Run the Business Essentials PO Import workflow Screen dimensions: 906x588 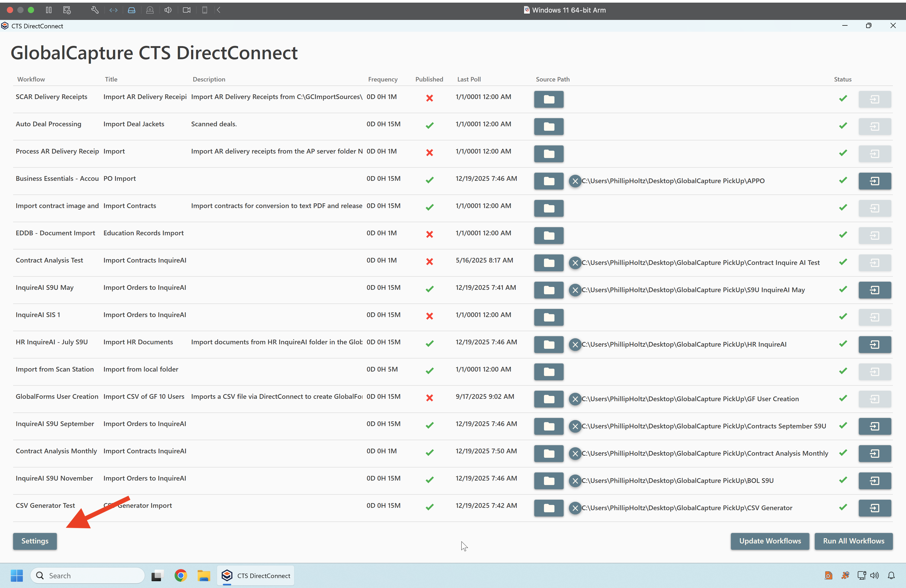[x=874, y=181]
